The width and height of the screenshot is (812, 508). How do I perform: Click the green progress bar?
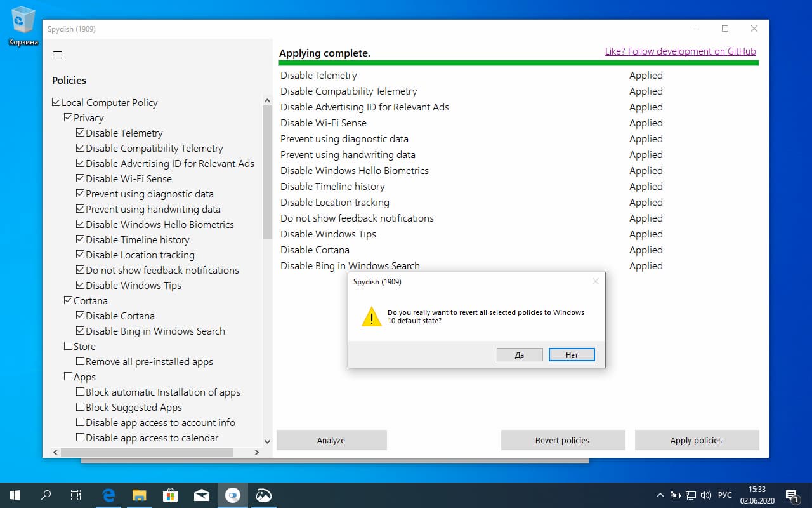click(519, 63)
